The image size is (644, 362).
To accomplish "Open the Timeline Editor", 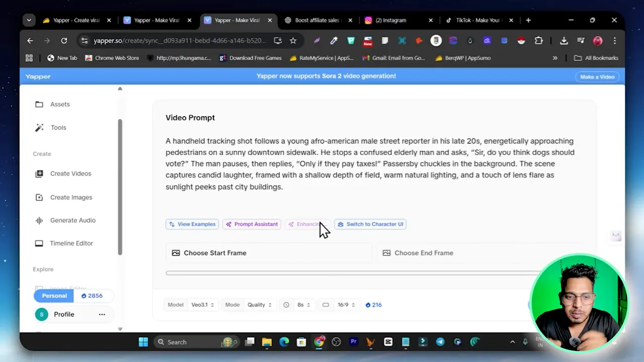I will click(x=71, y=243).
